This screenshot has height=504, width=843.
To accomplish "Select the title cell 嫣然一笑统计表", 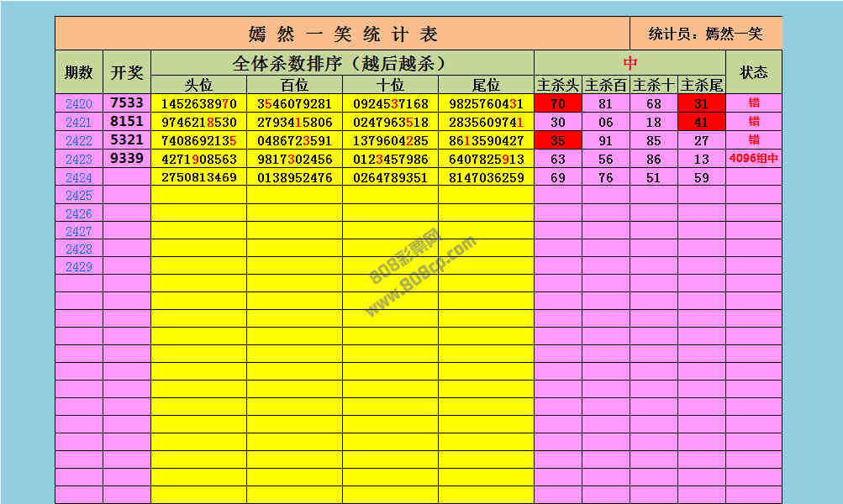I will [x=343, y=34].
